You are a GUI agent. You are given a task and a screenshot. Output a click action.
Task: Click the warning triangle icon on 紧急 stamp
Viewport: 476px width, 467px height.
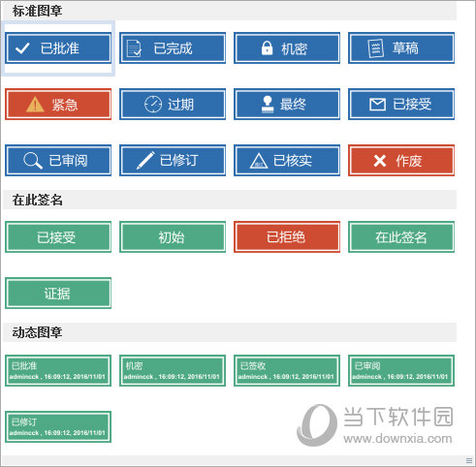35,104
